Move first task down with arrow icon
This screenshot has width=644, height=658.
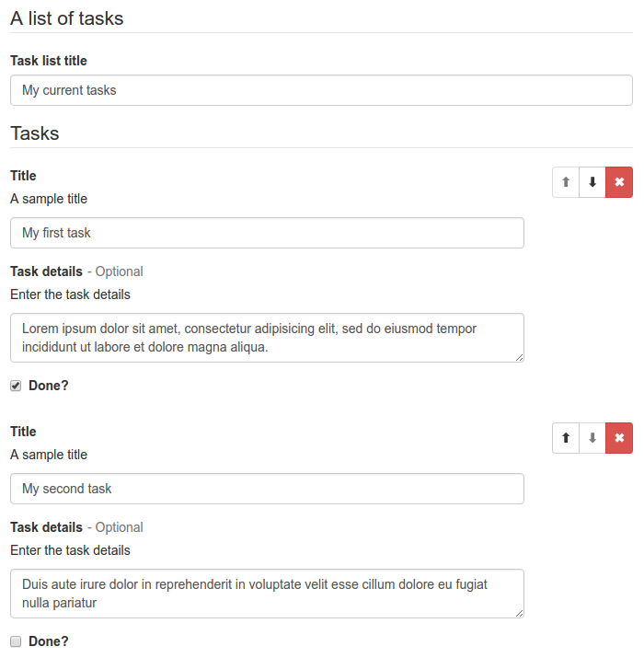click(x=592, y=182)
